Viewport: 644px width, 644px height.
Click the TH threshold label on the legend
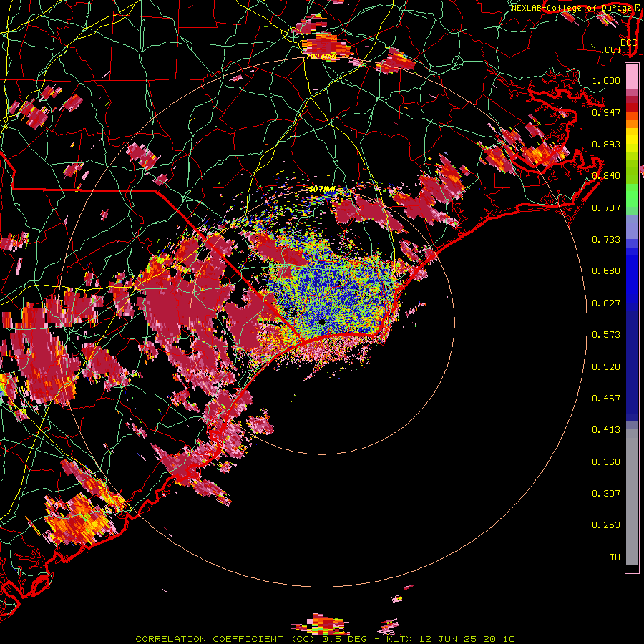pyautogui.click(x=615, y=557)
